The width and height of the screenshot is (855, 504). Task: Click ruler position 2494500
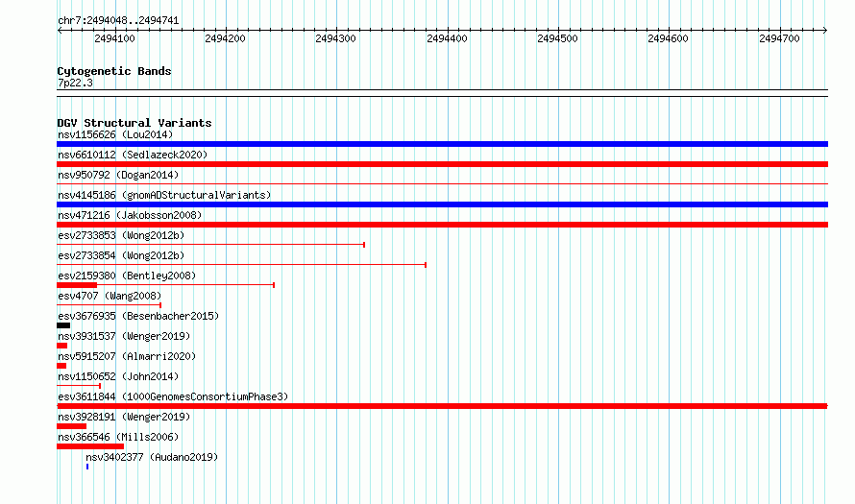click(557, 38)
